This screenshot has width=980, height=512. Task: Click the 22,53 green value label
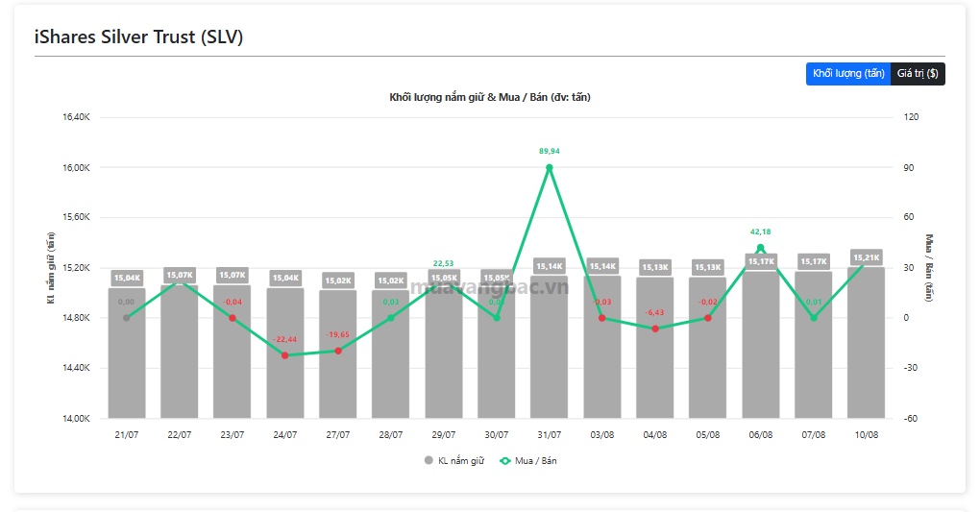click(x=444, y=263)
